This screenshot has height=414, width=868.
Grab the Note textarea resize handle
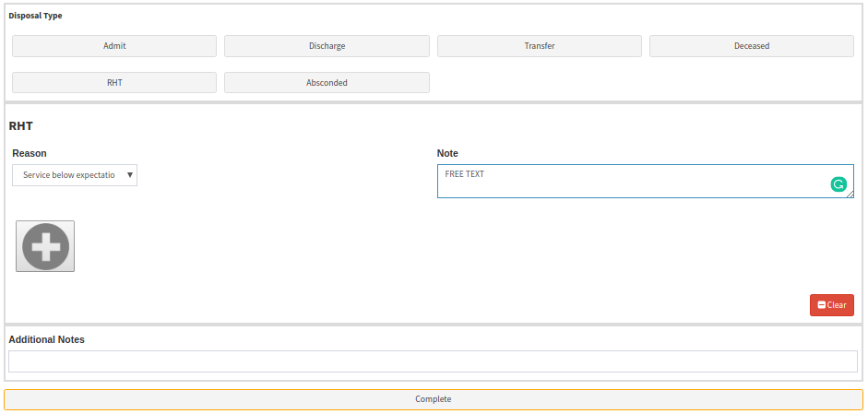tap(850, 194)
